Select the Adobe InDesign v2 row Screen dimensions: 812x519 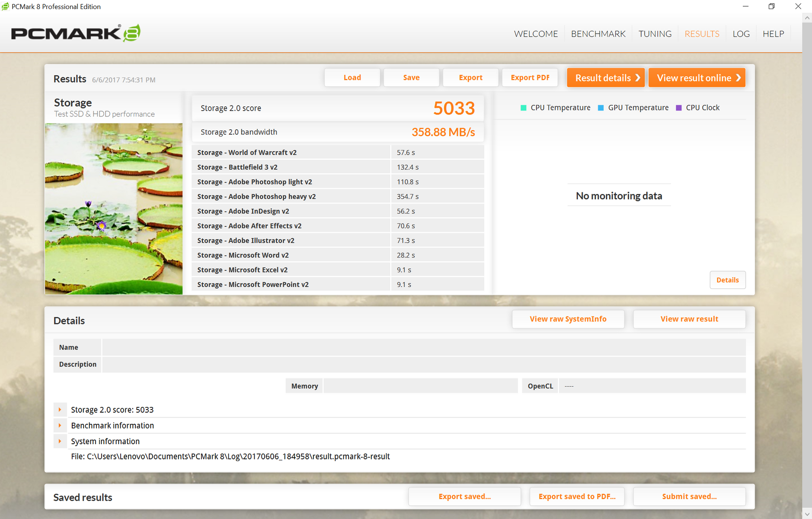[x=338, y=211]
